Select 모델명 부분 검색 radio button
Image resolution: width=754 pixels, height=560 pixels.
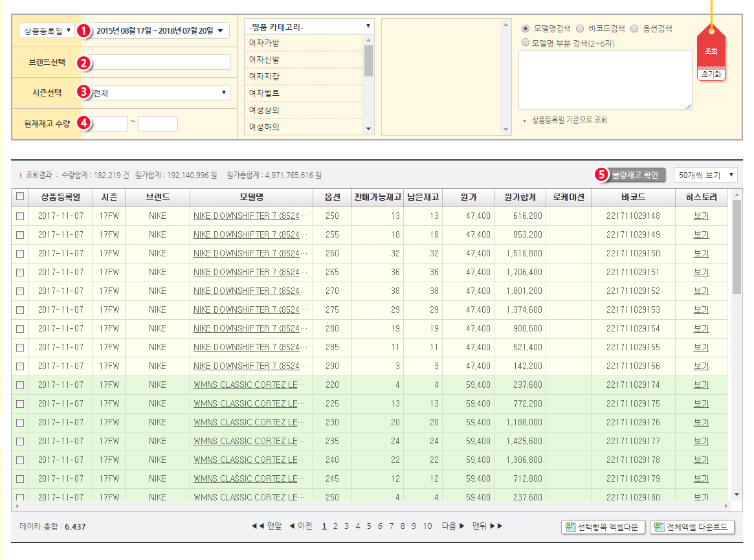(526, 43)
